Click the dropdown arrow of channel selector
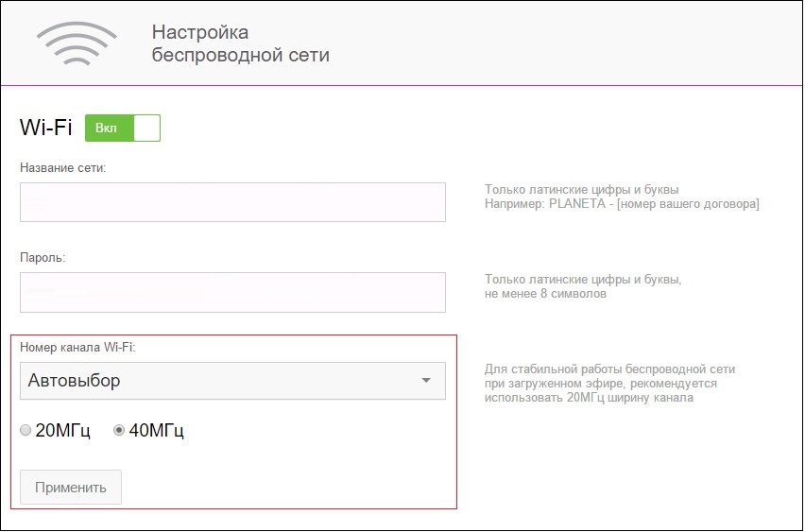 pyautogui.click(x=426, y=381)
